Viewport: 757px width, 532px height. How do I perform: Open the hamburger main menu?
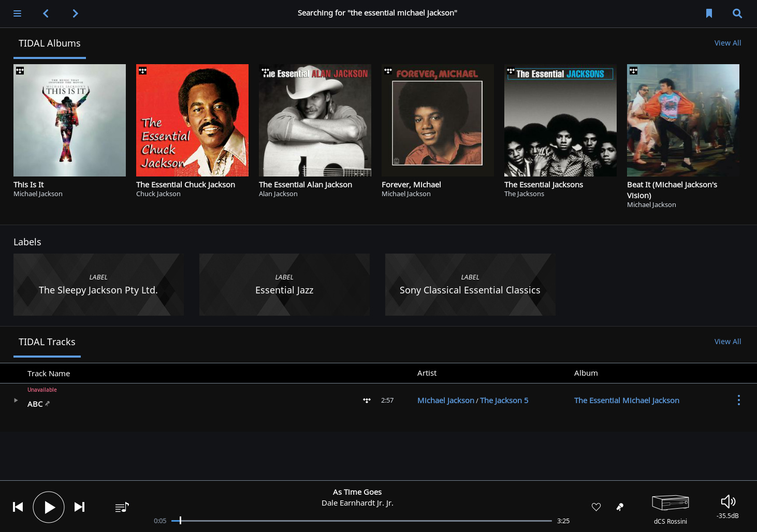(x=17, y=13)
